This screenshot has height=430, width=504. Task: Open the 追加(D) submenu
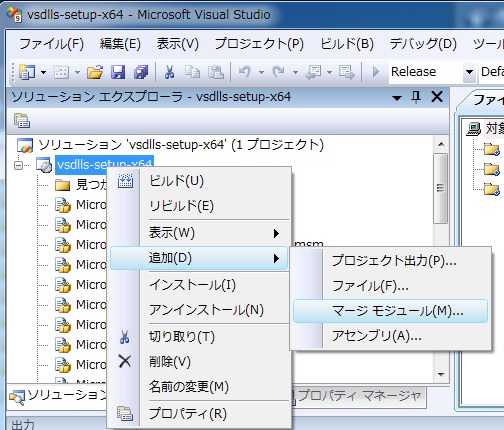point(199,258)
